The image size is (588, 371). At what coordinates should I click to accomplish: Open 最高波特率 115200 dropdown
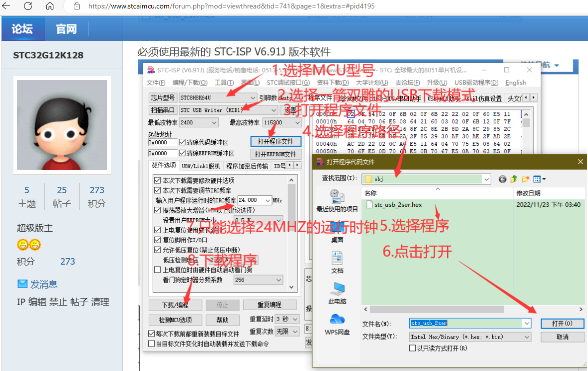pyautogui.click(x=282, y=122)
